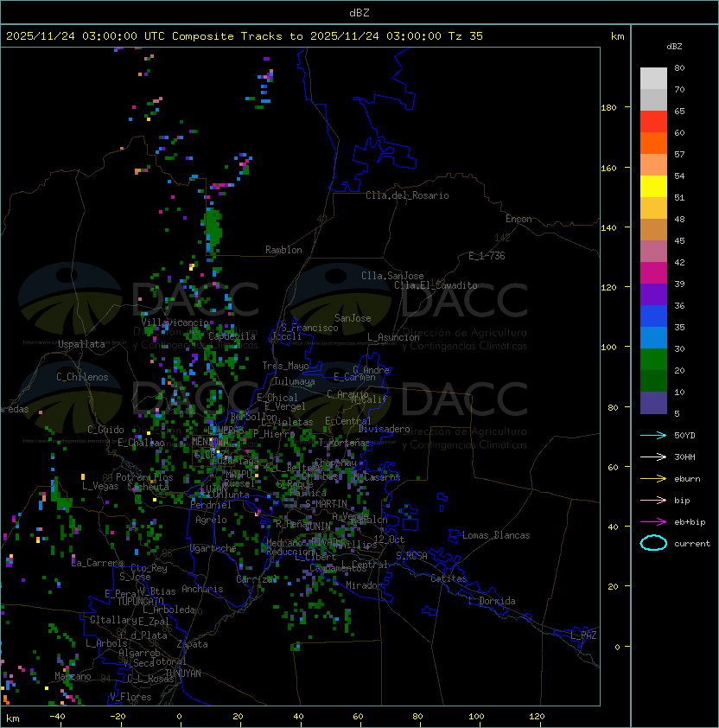Click the Ugarteche map label
This screenshot has width=719, height=728.
pyautogui.click(x=213, y=548)
